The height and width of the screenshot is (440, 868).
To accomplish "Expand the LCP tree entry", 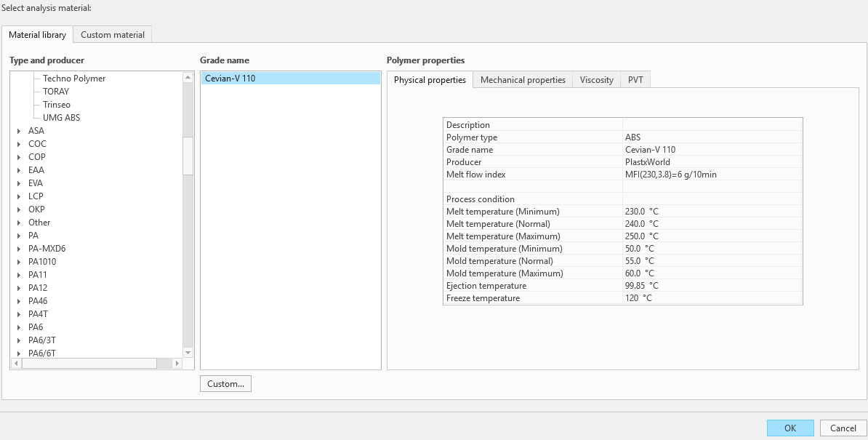I will 19,196.
